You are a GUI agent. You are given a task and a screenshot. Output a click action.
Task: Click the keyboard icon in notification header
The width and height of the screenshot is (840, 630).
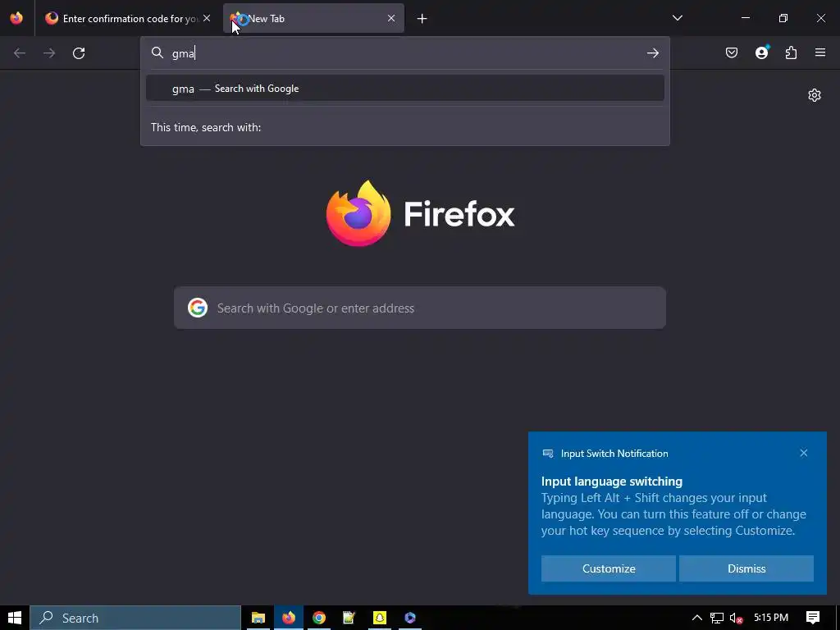pos(547,453)
